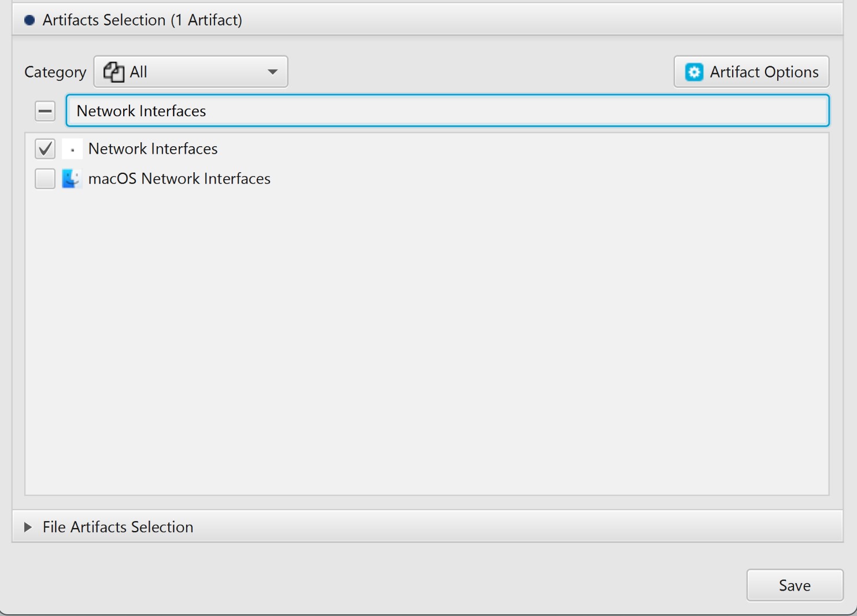857x616 pixels.
Task: Open Artifact Options
Action: click(751, 72)
